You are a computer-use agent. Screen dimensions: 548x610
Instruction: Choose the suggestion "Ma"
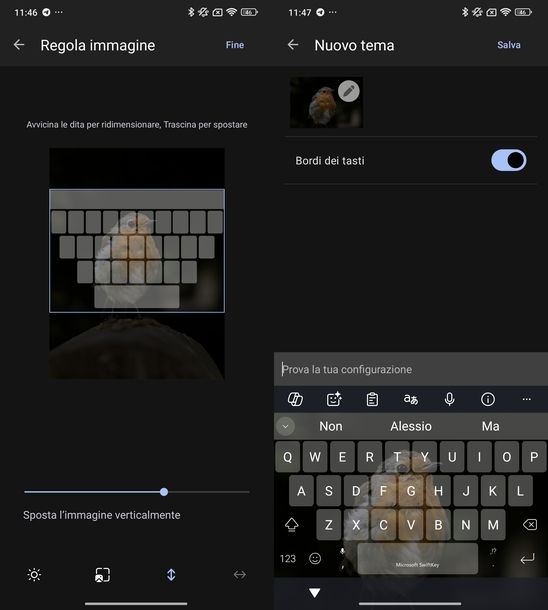click(x=490, y=426)
